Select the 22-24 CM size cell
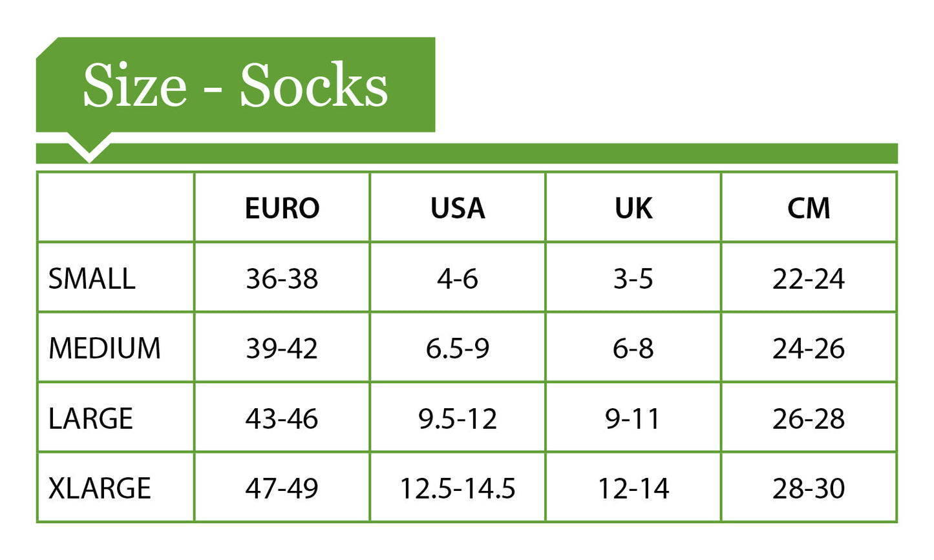This screenshot has height=560, width=934. (x=809, y=279)
